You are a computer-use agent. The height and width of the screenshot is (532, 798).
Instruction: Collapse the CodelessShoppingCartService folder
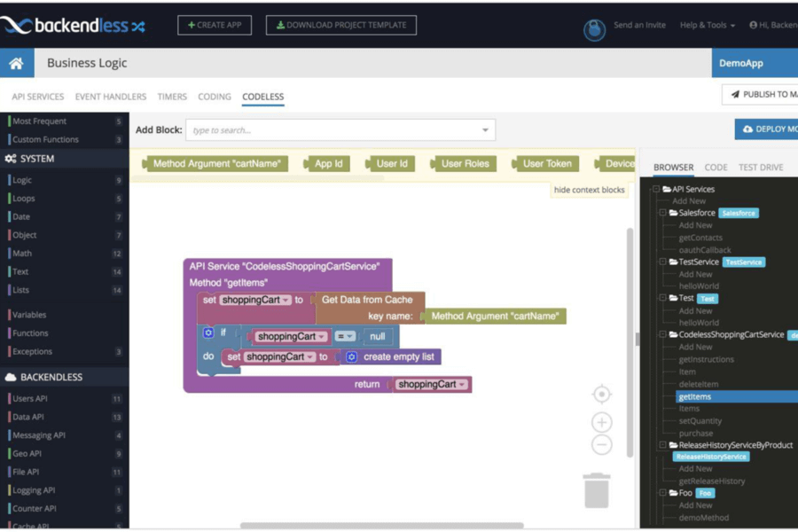pyautogui.click(x=662, y=334)
